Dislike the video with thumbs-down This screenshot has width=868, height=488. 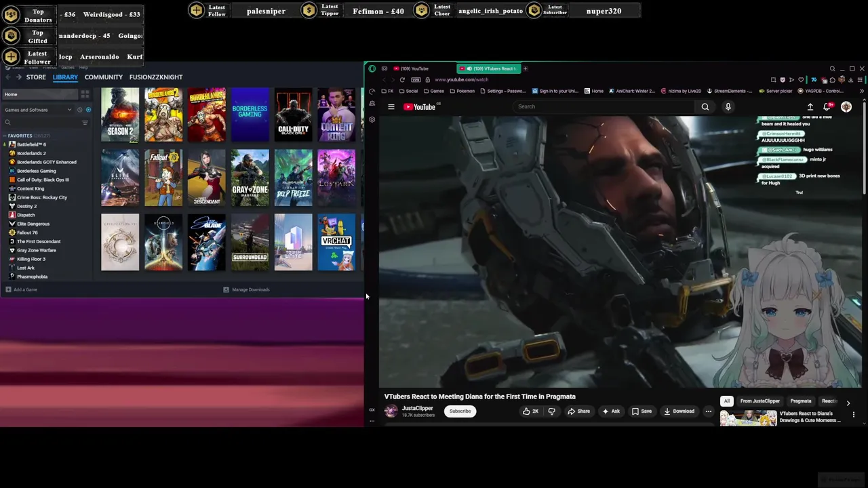[551, 411]
